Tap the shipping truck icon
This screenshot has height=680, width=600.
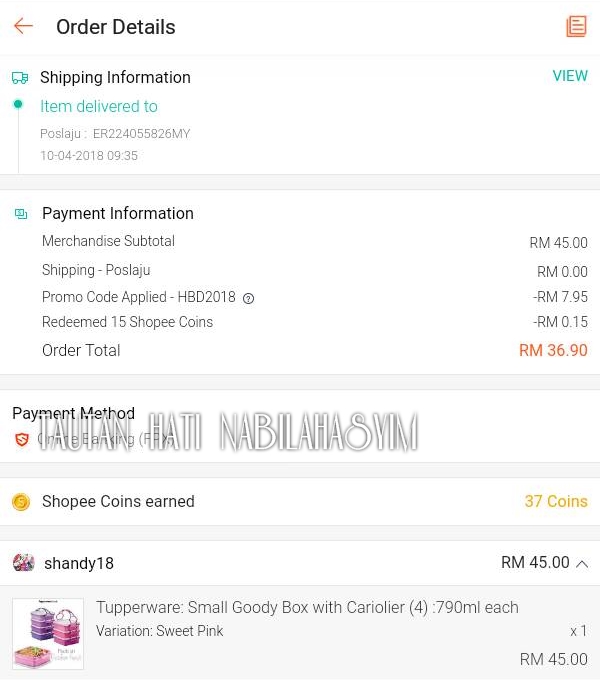pyautogui.click(x=20, y=78)
